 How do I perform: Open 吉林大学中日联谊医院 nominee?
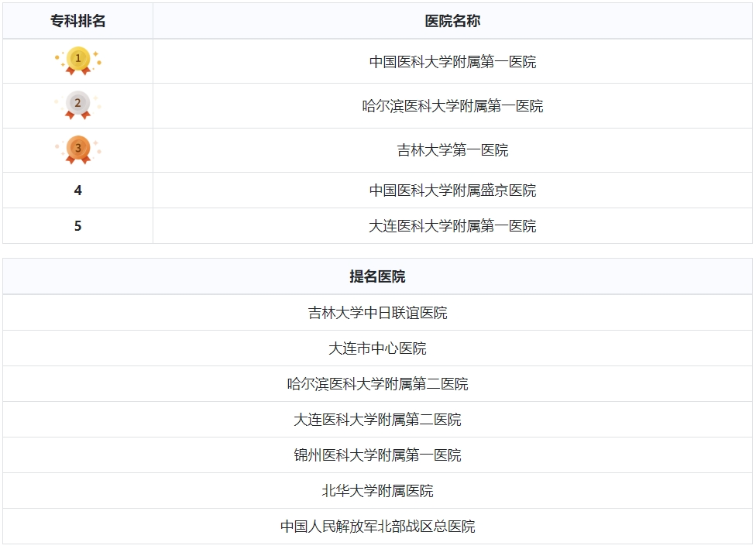[377, 313]
